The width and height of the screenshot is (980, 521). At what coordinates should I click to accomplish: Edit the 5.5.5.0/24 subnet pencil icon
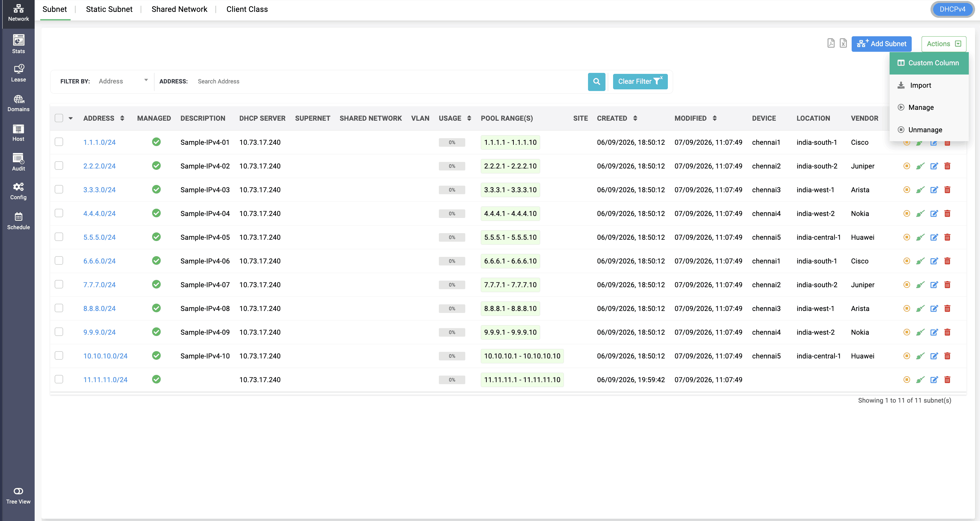pyautogui.click(x=934, y=237)
